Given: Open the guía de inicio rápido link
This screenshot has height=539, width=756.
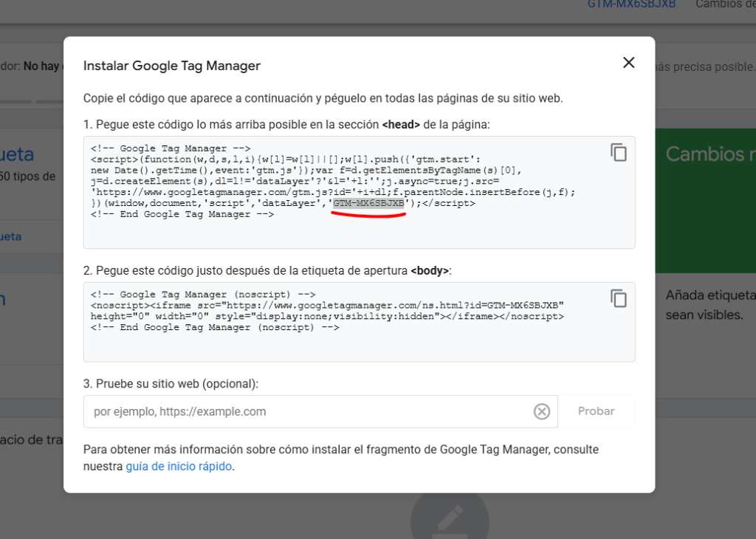Looking at the screenshot, I should (179, 467).
